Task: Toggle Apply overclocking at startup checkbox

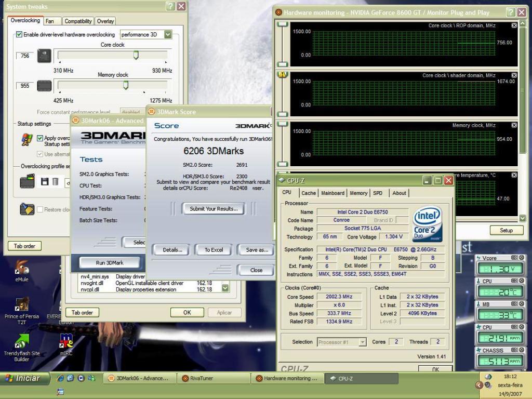Action: pyautogui.click(x=40, y=138)
